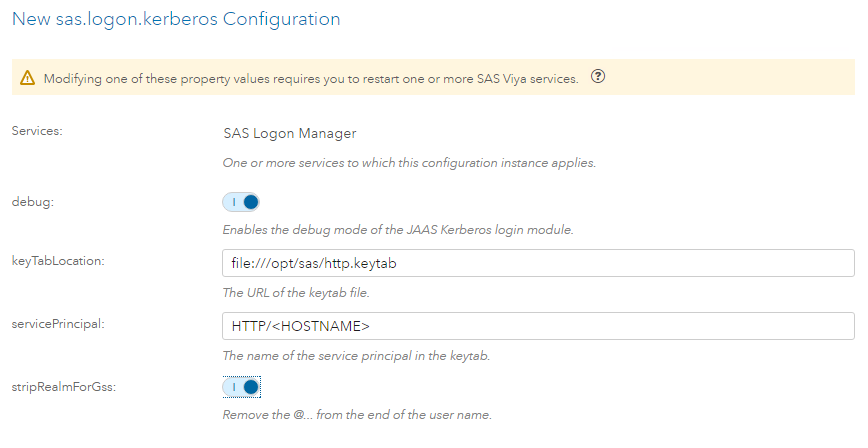Click the 'One or more services' description
Viewport: 868px width, 448px height.
point(409,162)
